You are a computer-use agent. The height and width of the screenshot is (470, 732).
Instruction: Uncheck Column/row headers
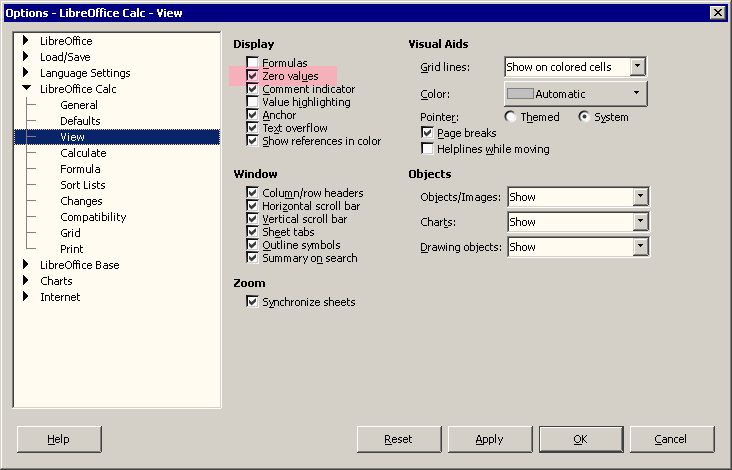point(253,193)
